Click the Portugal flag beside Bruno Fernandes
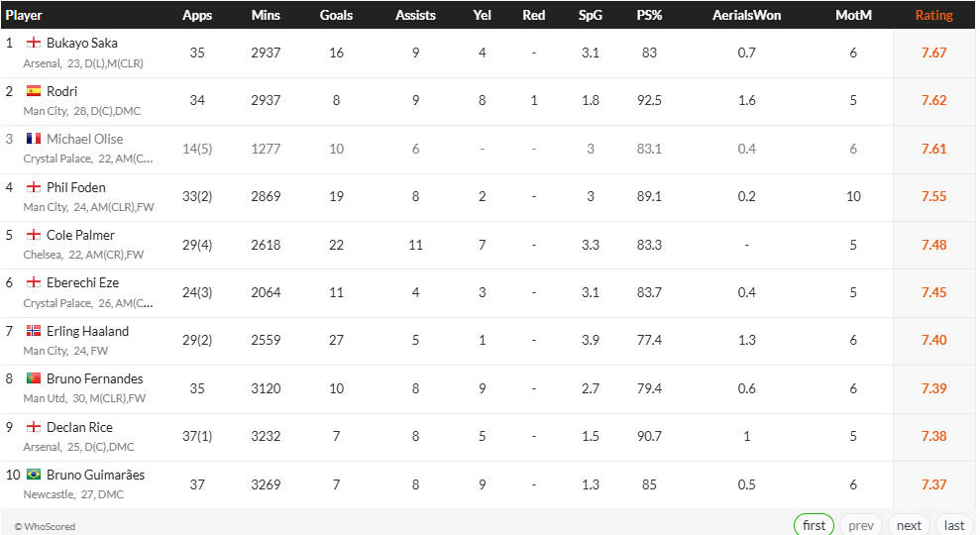 (34, 378)
